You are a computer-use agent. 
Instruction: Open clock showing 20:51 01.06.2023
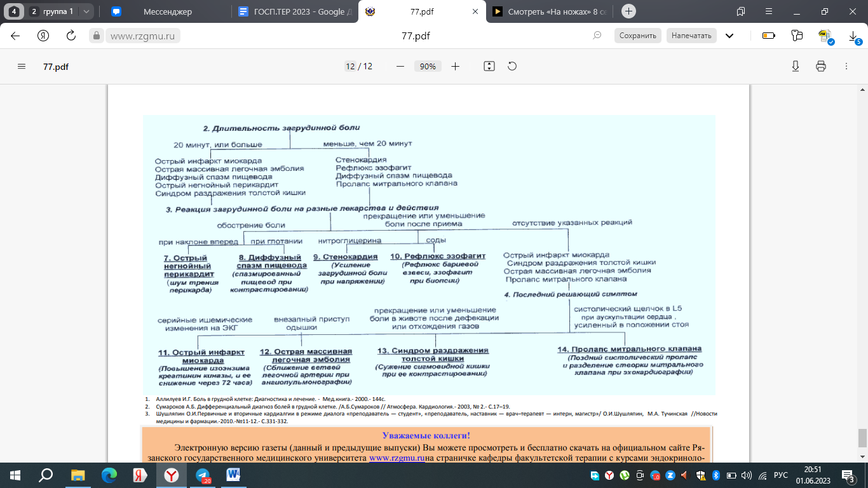(x=813, y=475)
